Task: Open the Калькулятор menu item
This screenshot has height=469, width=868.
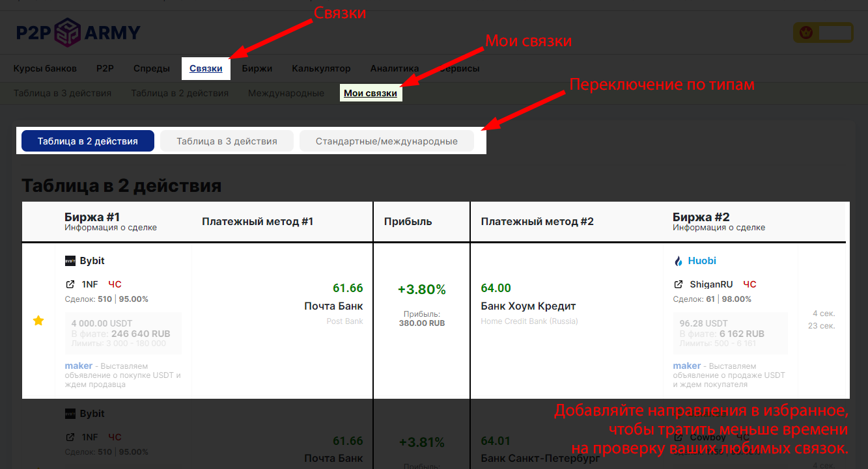Action: [x=321, y=68]
